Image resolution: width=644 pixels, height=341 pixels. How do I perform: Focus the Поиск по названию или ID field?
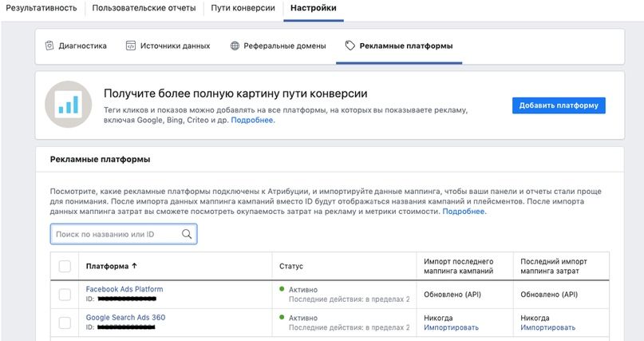click(x=124, y=234)
